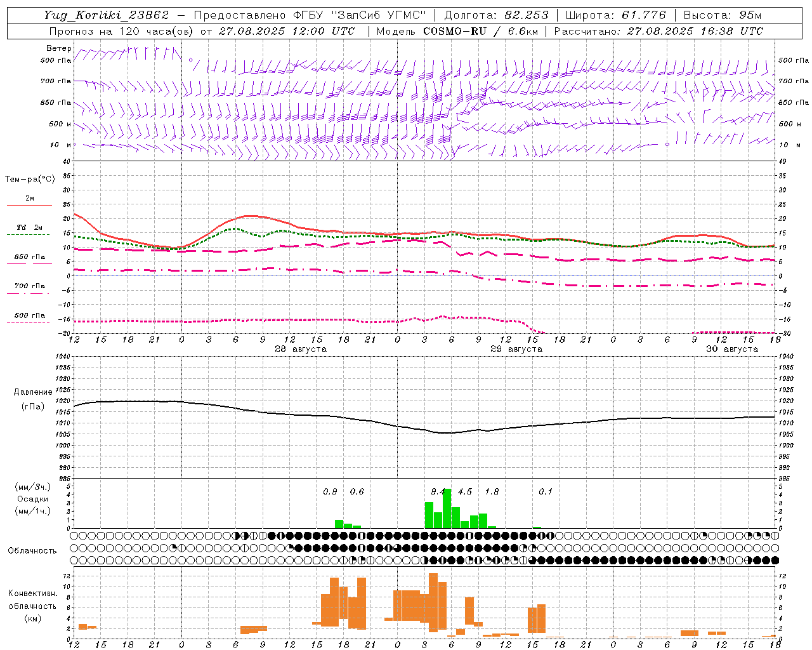Click the (мм/1ч.) unit label

click(x=33, y=511)
